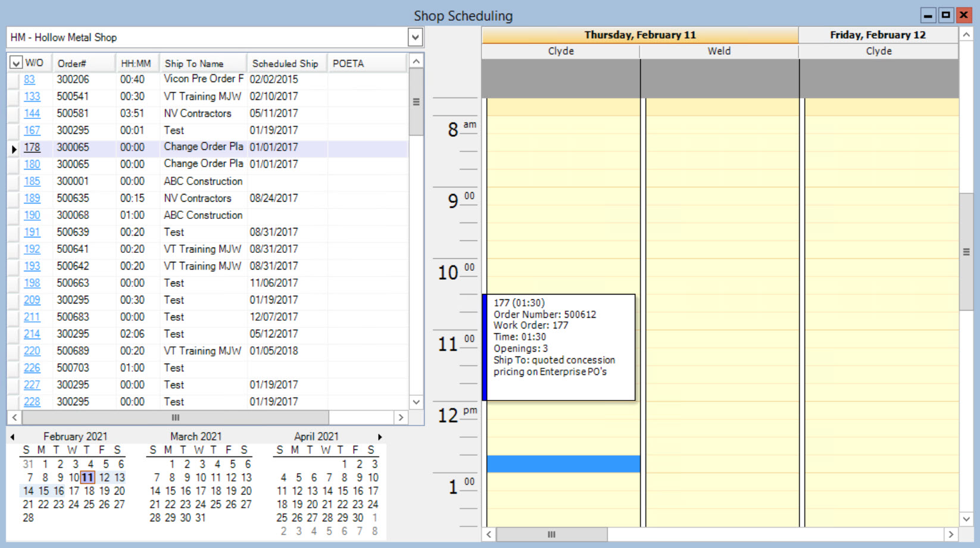Select February 15 in the mini calendar
980x548 pixels.
43,491
